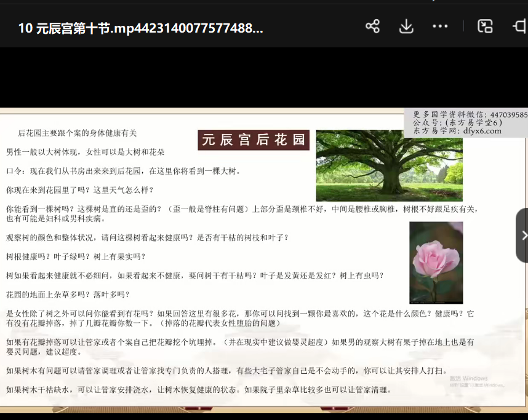This screenshot has width=528, height=420.
Task: Click the share icon in the top bar
Action: 372,26
